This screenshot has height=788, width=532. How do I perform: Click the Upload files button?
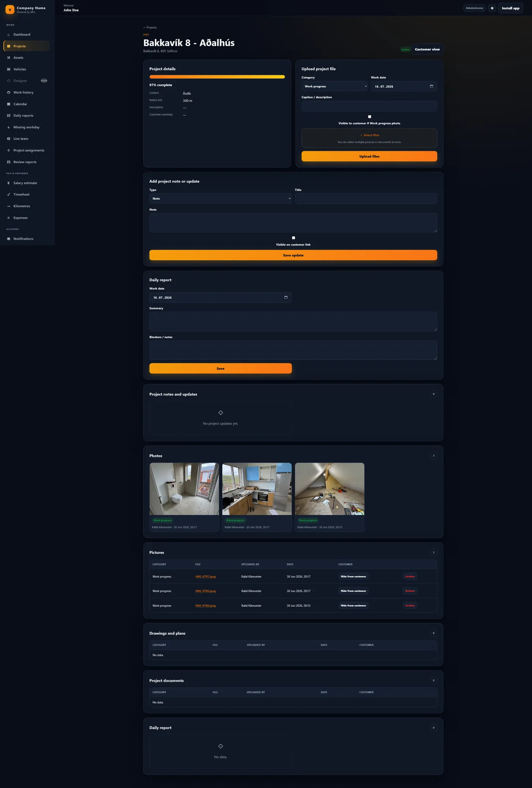coord(369,156)
